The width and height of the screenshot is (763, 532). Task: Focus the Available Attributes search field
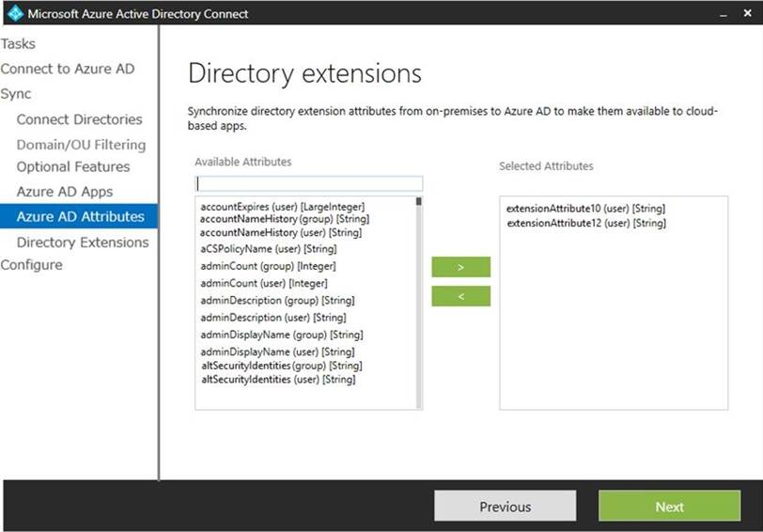[309, 183]
